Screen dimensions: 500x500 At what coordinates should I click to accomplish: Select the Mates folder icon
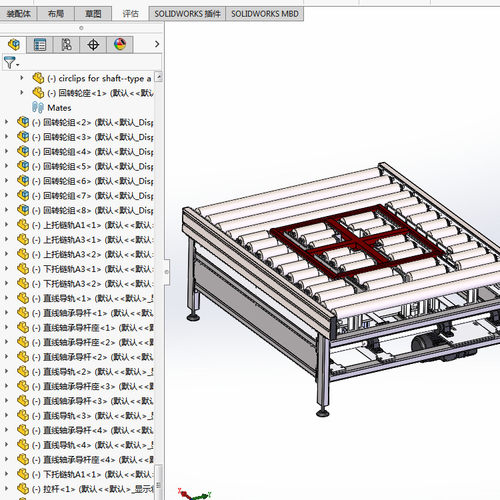(38, 107)
